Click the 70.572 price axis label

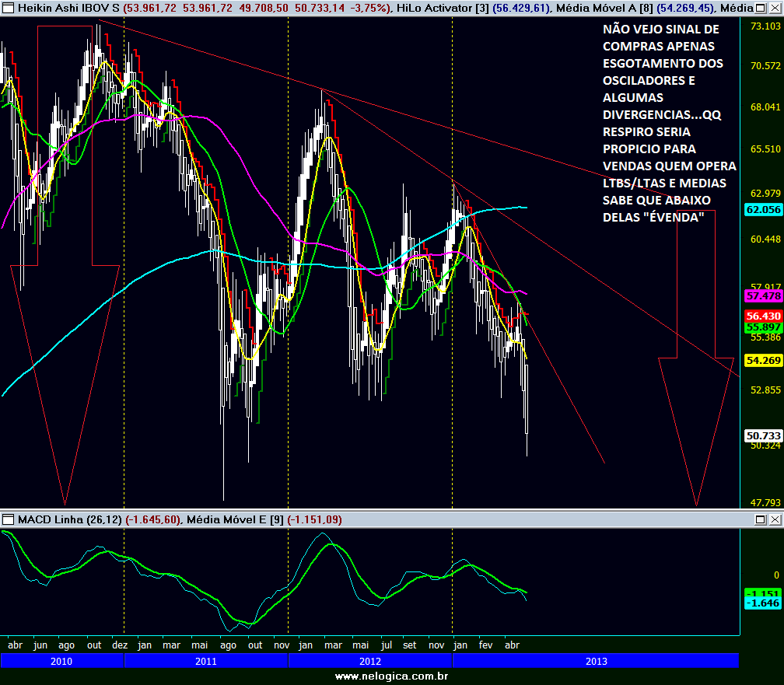coord(765,65)
